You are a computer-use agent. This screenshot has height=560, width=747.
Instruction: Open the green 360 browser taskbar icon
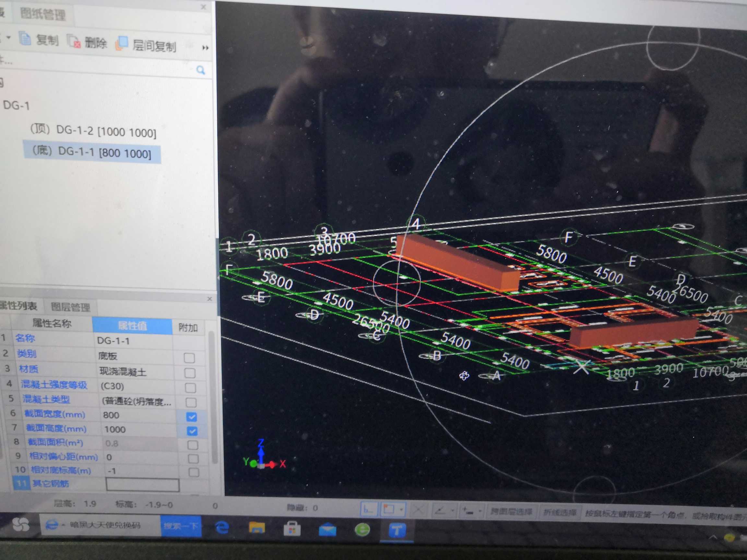[x=362, y=530]
